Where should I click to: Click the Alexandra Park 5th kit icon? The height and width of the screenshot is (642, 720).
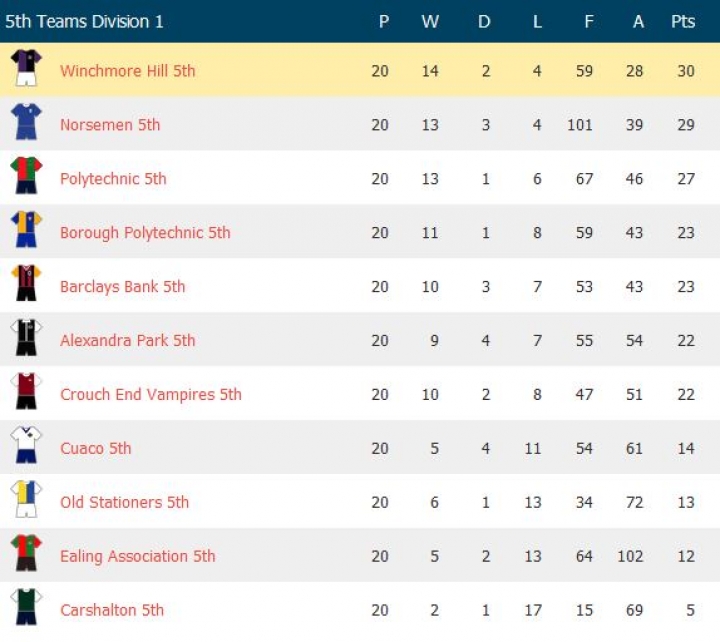click(26, 339)
